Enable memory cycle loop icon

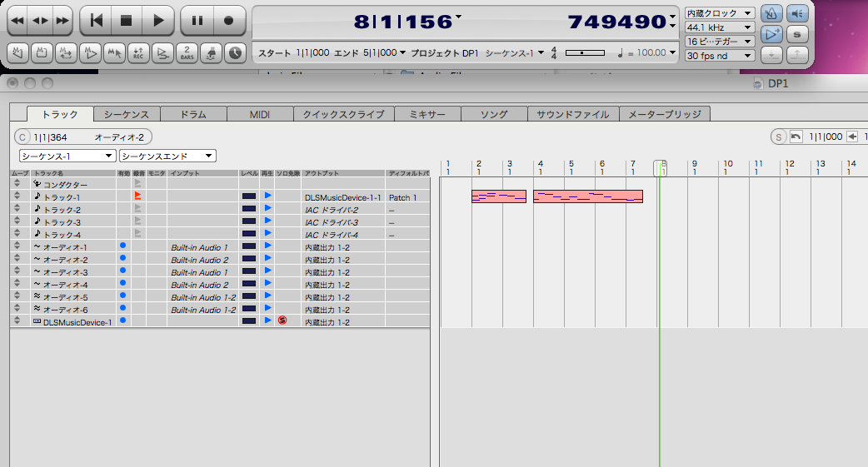(x=66, y=53)
